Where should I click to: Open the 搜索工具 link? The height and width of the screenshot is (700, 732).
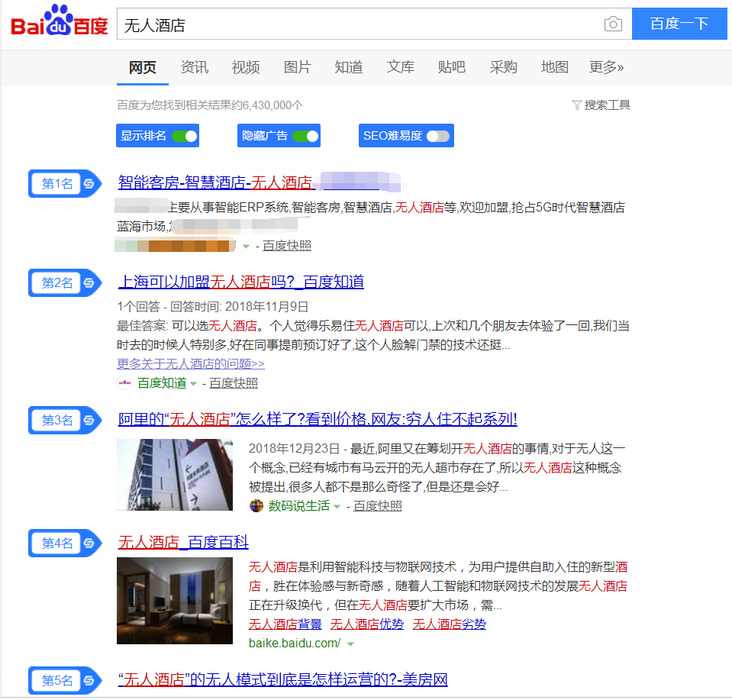607,105
